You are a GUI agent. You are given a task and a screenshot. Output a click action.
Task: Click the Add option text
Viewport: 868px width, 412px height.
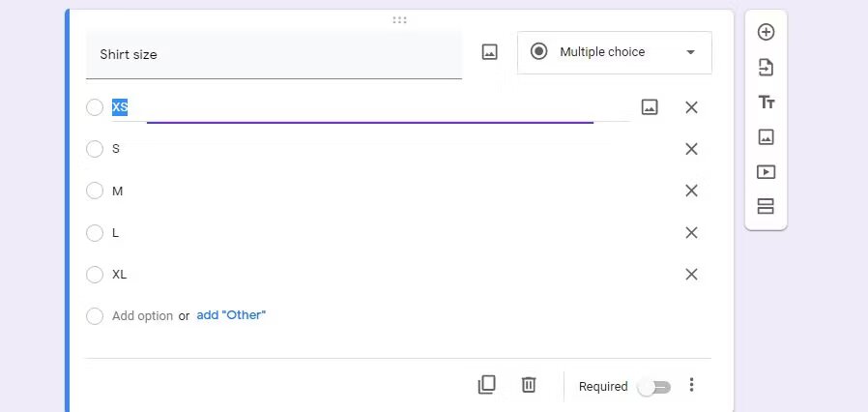point(142,316)
